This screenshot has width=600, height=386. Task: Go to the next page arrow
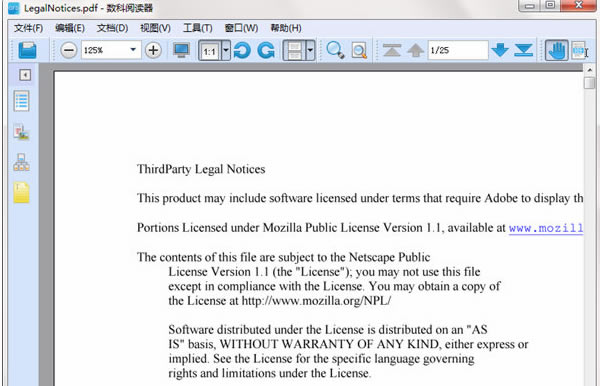(x=500, y=50)
